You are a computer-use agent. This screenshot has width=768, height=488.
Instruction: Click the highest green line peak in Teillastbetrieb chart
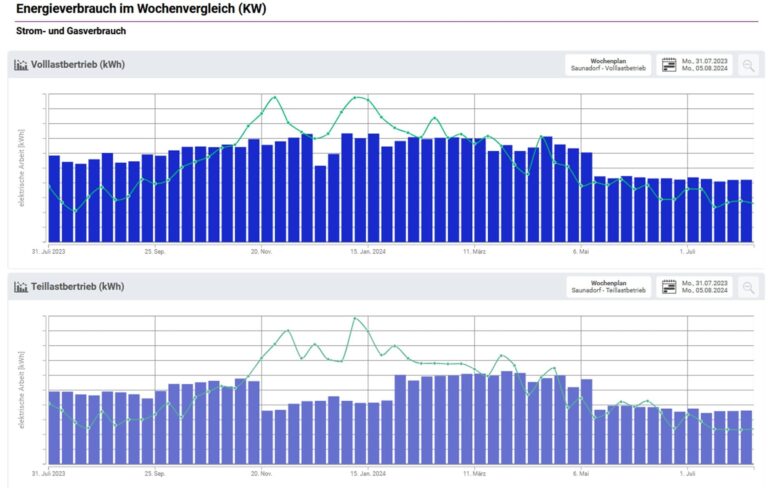click(355, 318)
